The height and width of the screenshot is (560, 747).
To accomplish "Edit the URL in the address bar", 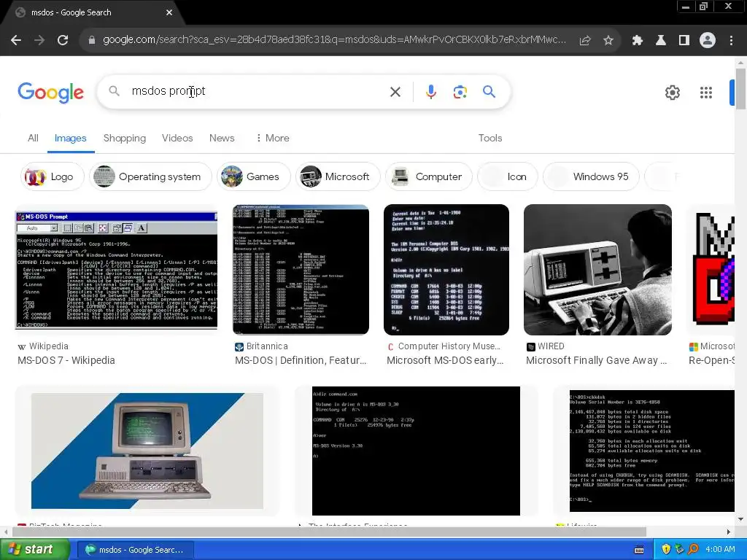I will (x=334, y=40).
